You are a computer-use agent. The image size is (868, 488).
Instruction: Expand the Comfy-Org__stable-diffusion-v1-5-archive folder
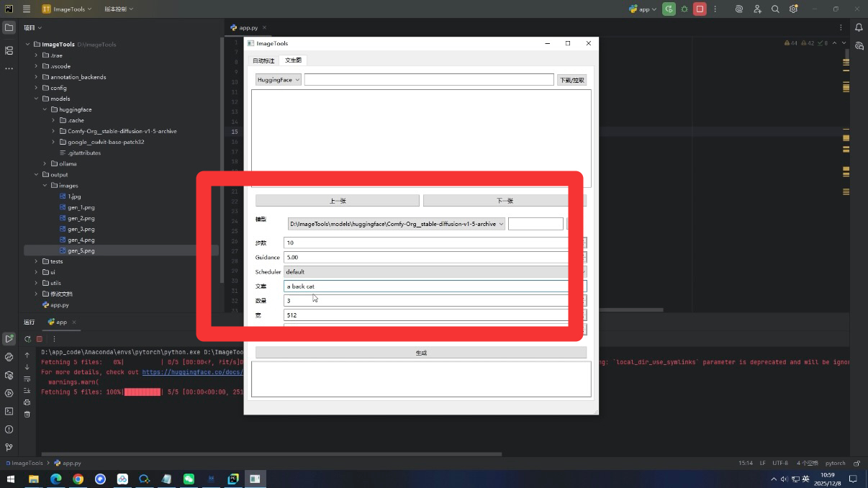click(53, 131)
